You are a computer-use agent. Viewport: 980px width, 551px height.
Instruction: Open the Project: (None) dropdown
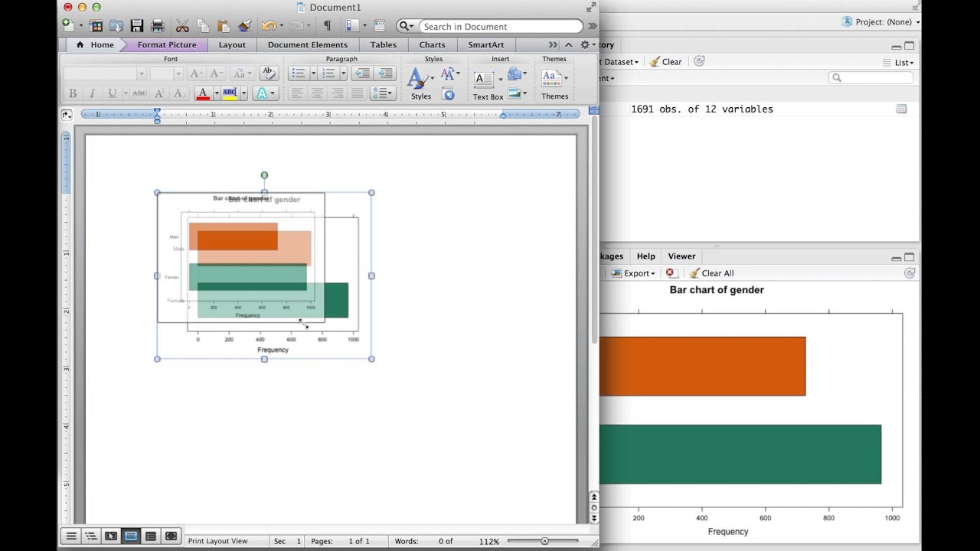pyautogui.click(x=880, y=22)
